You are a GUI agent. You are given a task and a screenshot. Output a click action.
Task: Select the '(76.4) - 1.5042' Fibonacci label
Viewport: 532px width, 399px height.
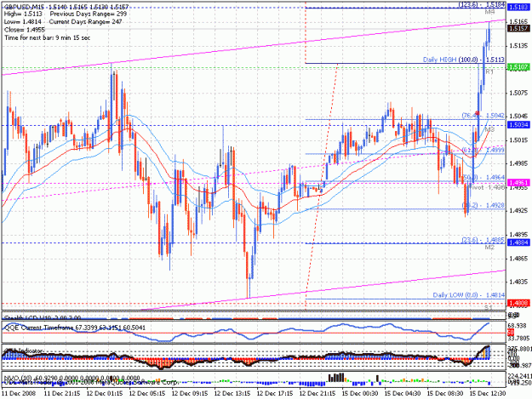(483, 116)
